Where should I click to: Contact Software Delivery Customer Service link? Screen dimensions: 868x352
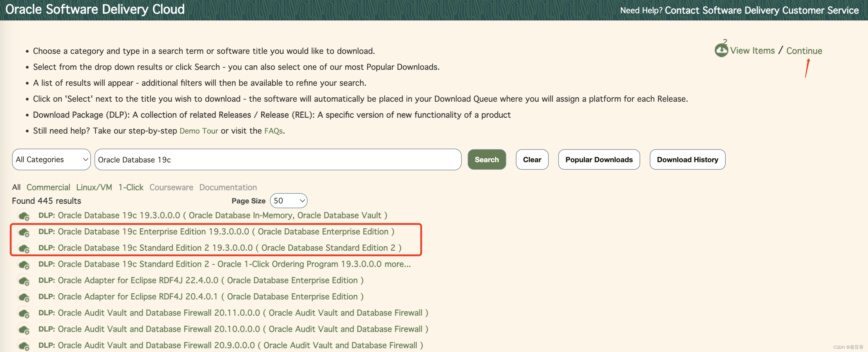(761, 11)
